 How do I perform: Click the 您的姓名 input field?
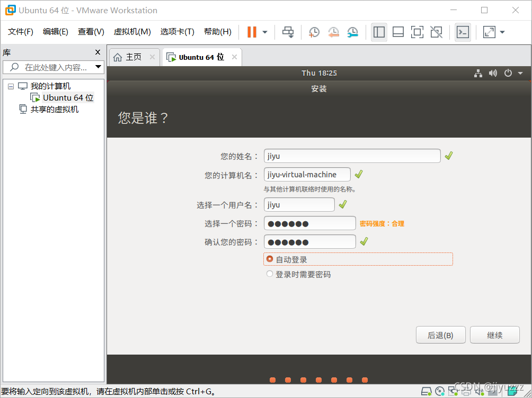click(352, 156)
